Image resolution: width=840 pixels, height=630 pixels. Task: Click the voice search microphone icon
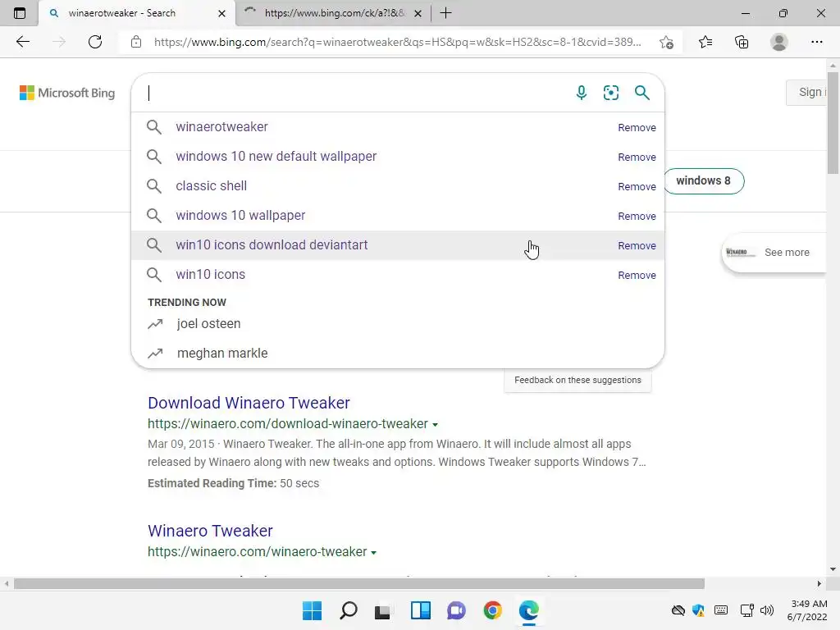click(x=582, y=93)
